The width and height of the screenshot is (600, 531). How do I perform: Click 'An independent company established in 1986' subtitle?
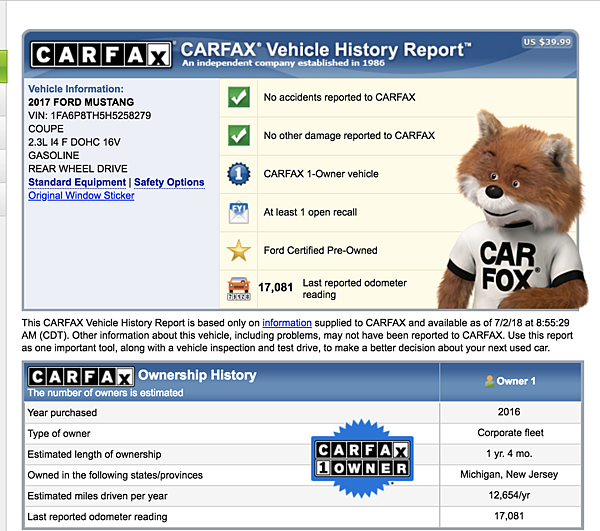[x=284, y=63]
